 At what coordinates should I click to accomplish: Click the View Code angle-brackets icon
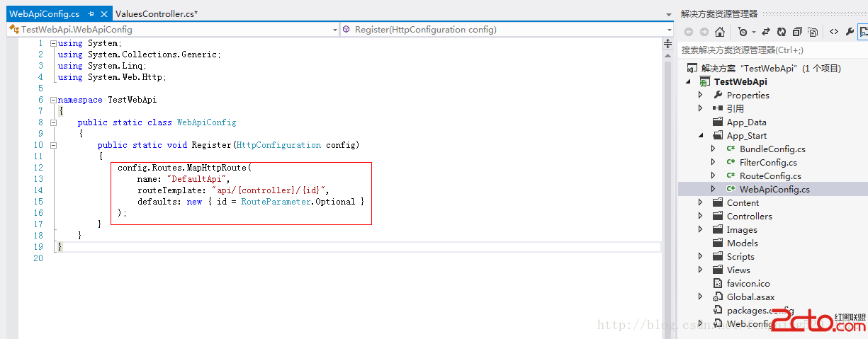tap(834, 32)
